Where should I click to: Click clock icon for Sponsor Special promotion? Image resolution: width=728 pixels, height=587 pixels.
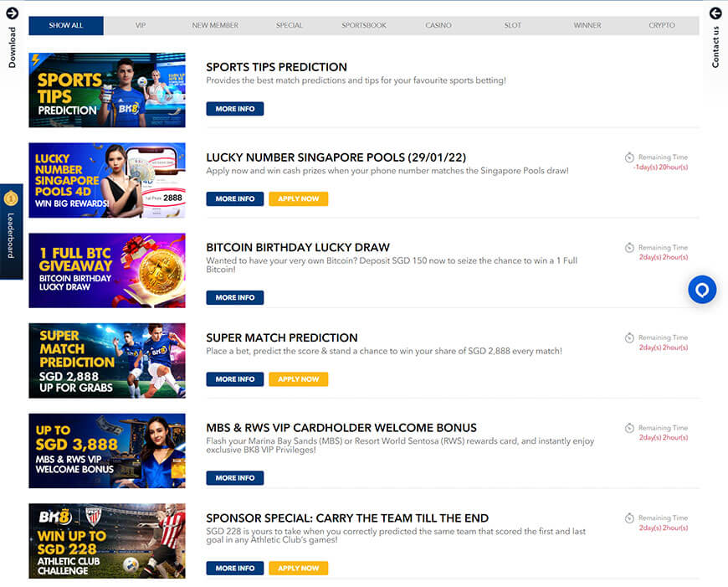629,518
